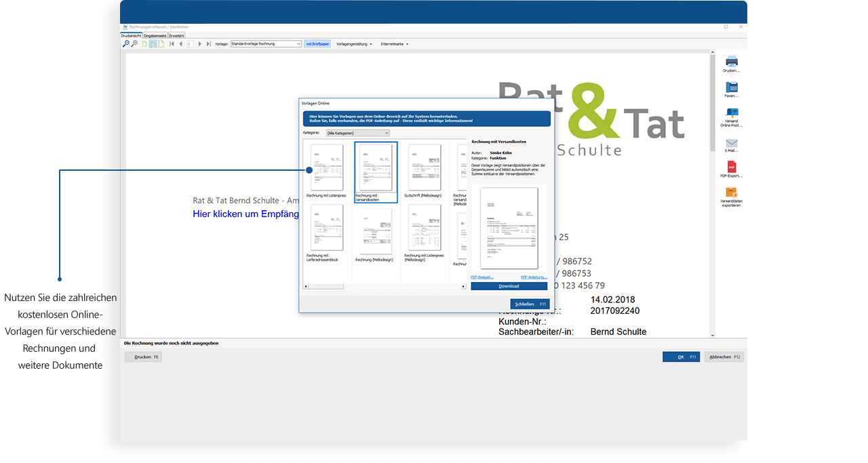
Task: Click the large template preview image
Action: (509, 228)
